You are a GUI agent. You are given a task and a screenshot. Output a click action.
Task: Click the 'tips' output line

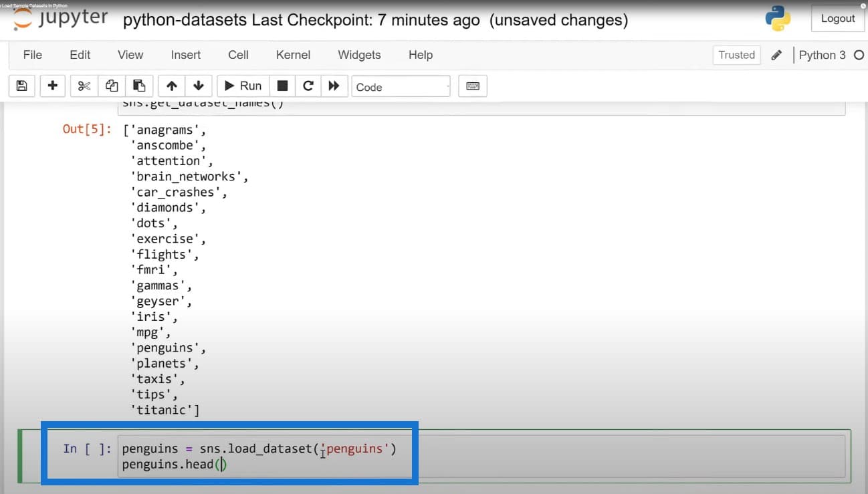154,394
